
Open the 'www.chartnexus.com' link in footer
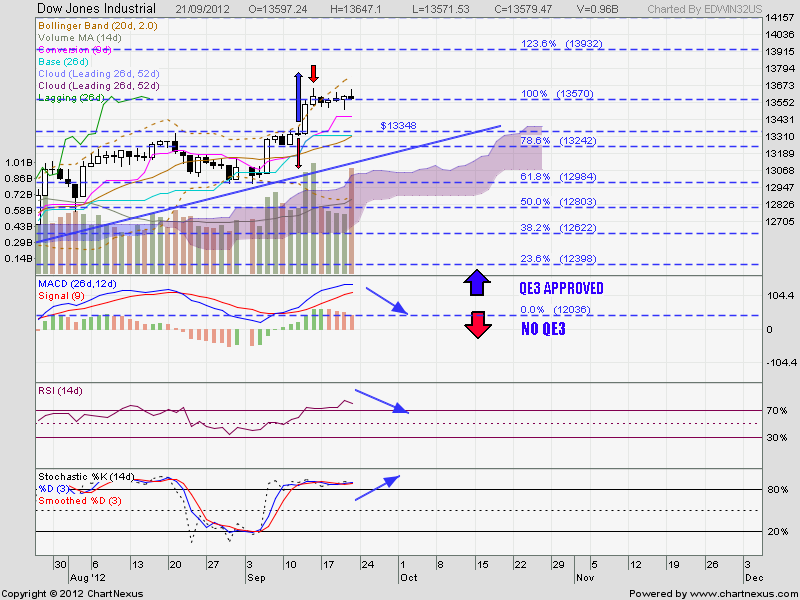[x=744, y=593]
